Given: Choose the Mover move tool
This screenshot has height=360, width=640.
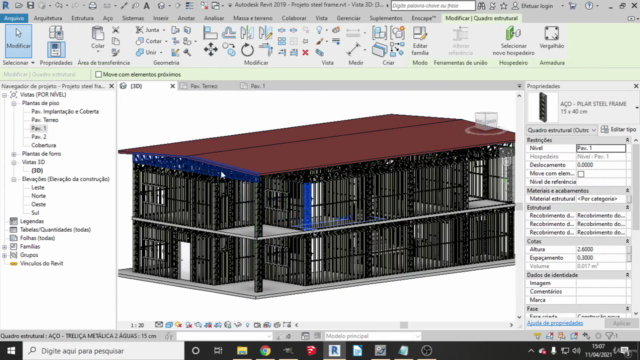Looking at the screenshot, I should tap(211, 50).
